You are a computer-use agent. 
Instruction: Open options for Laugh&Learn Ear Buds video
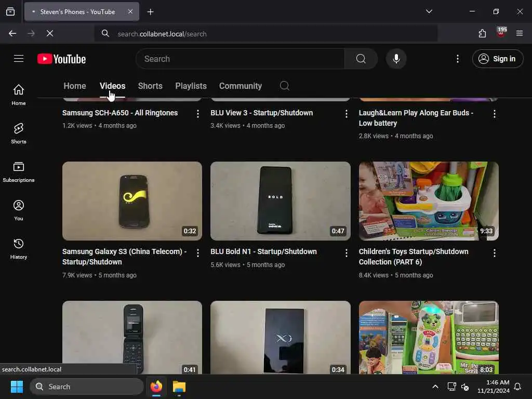(x=495, y=114)
